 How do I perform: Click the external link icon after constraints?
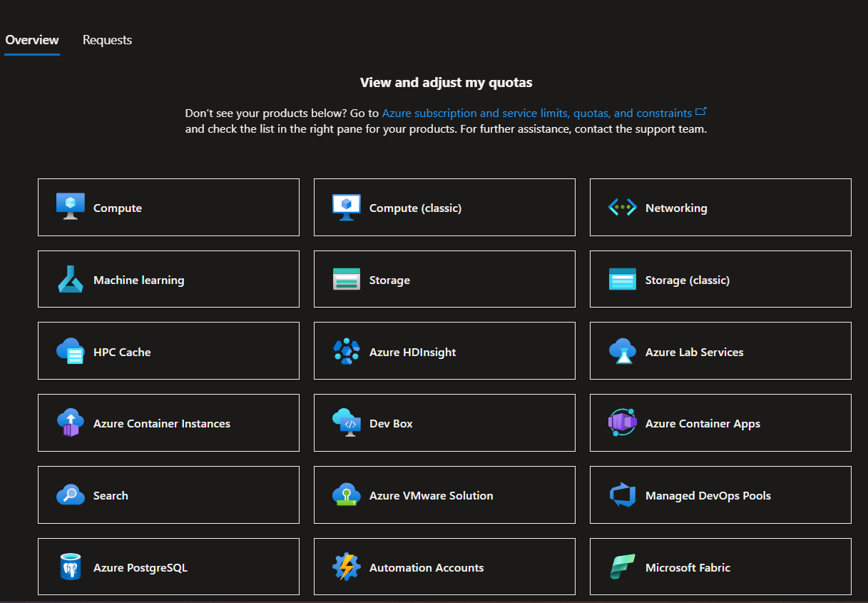click(x=701, y=112)
